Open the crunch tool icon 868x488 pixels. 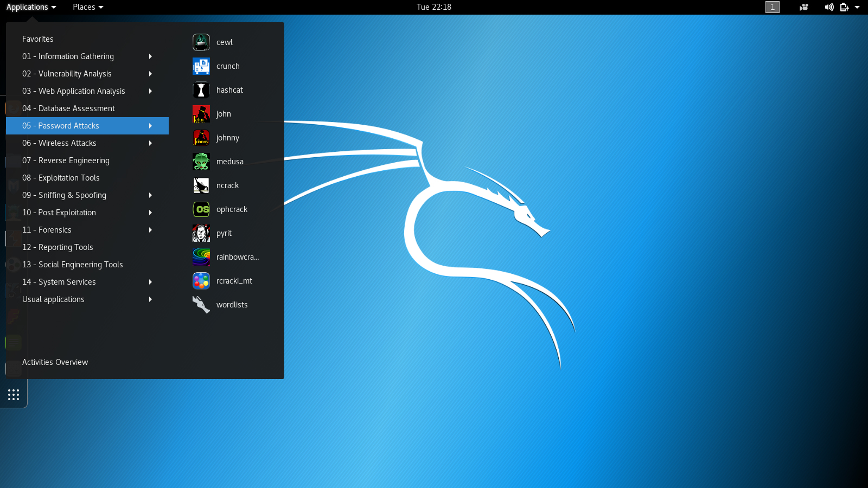[201, 66]
